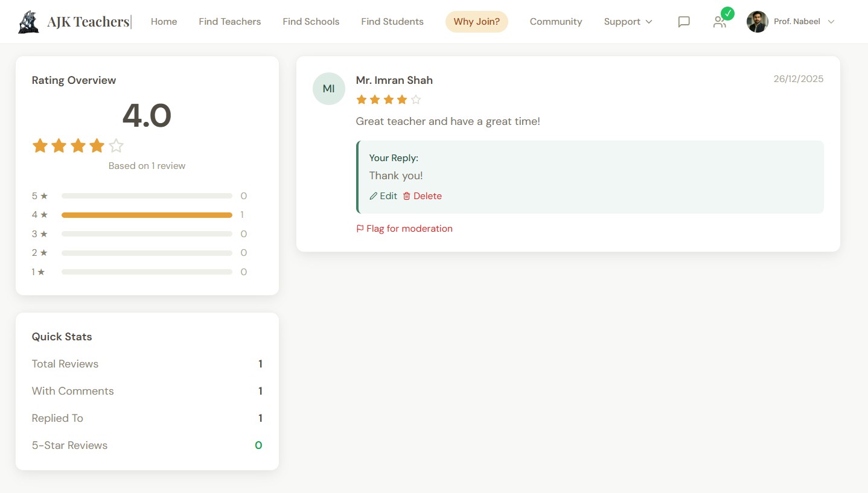This screenshot has width=868, height=493.
Task: Open the Find Teachers page
Action: [x=229, y=22]
